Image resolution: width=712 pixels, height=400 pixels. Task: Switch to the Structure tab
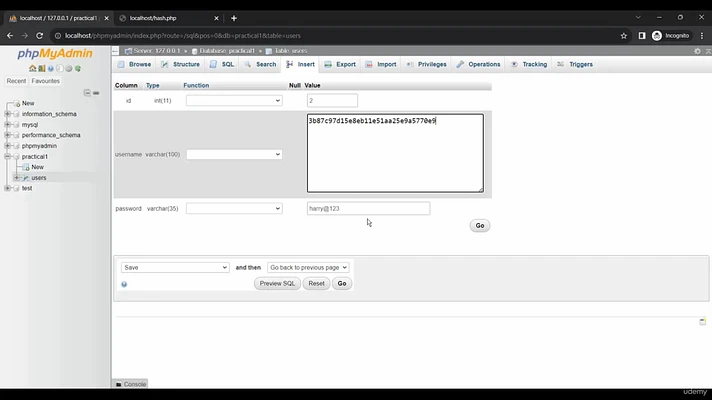[181, 64]
